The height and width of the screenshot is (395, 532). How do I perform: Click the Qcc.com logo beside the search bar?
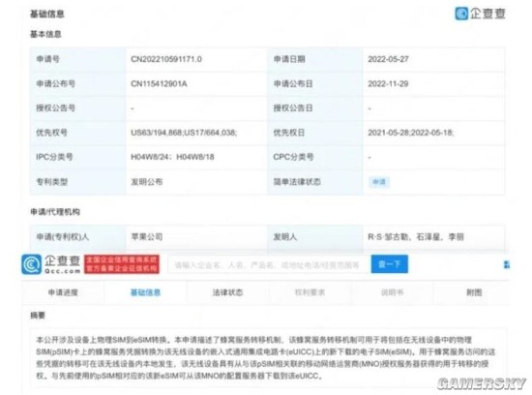click(51, 264)
